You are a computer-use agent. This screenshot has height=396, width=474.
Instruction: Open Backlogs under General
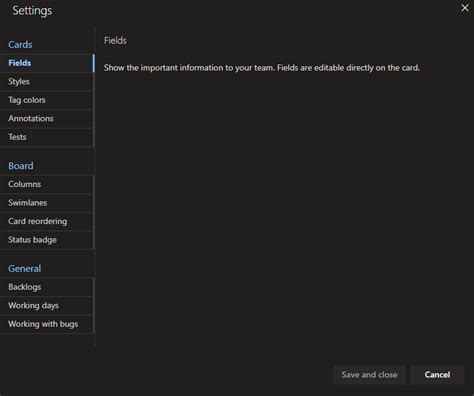click(47, 287)
